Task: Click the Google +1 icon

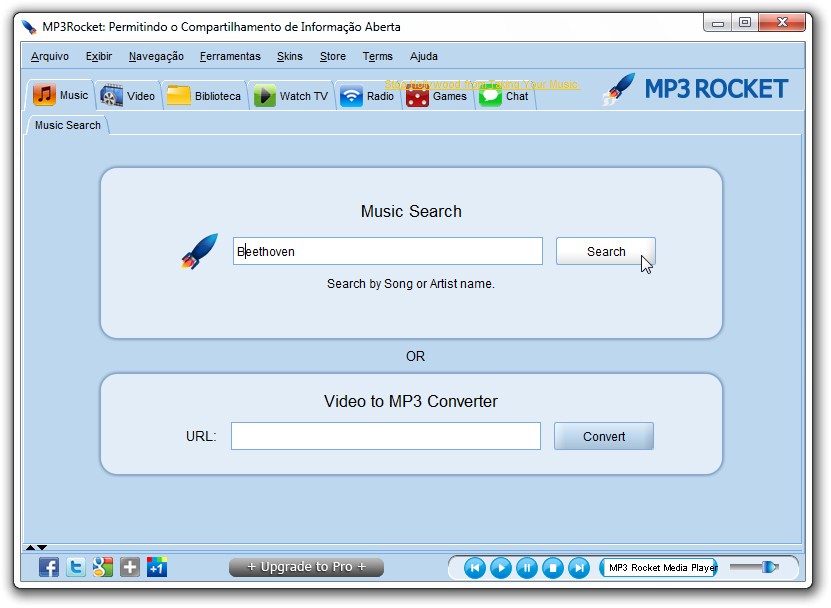Action: click(x=157, y=567)
